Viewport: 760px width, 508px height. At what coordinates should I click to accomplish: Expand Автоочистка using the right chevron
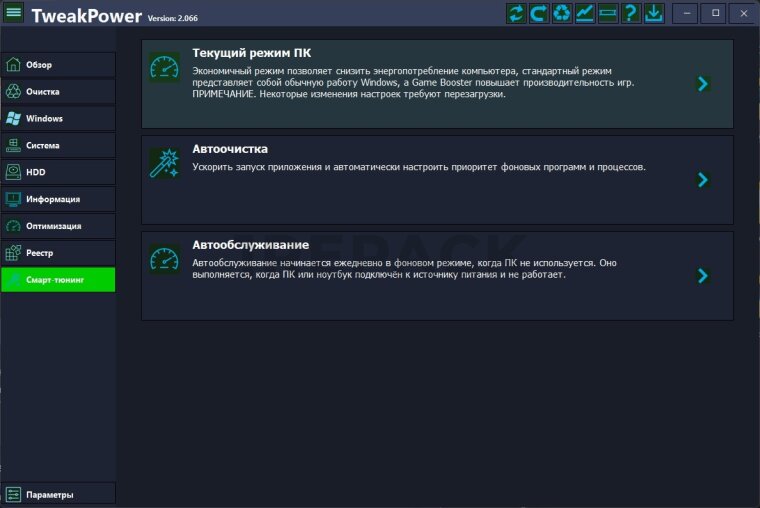703,180
